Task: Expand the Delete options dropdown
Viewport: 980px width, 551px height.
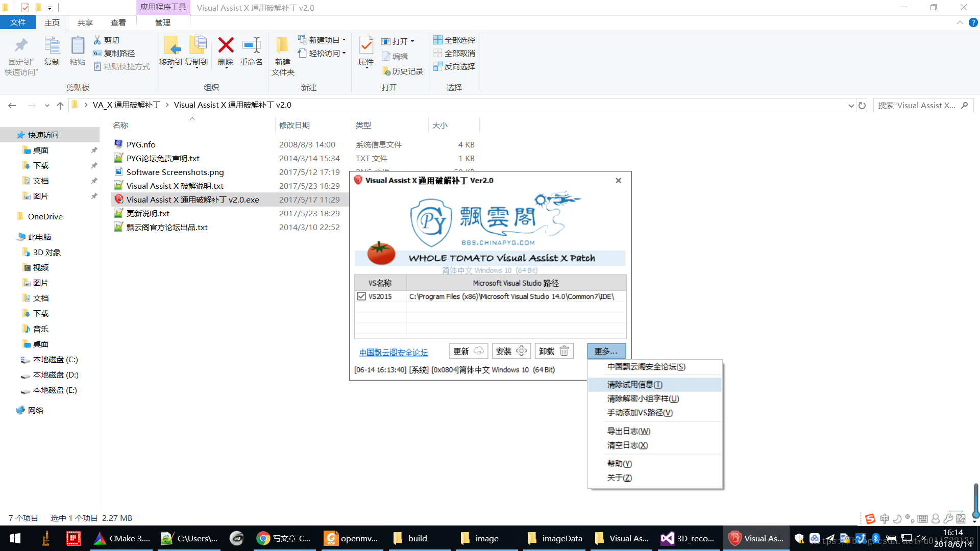Action: click(x=226, y=68)
